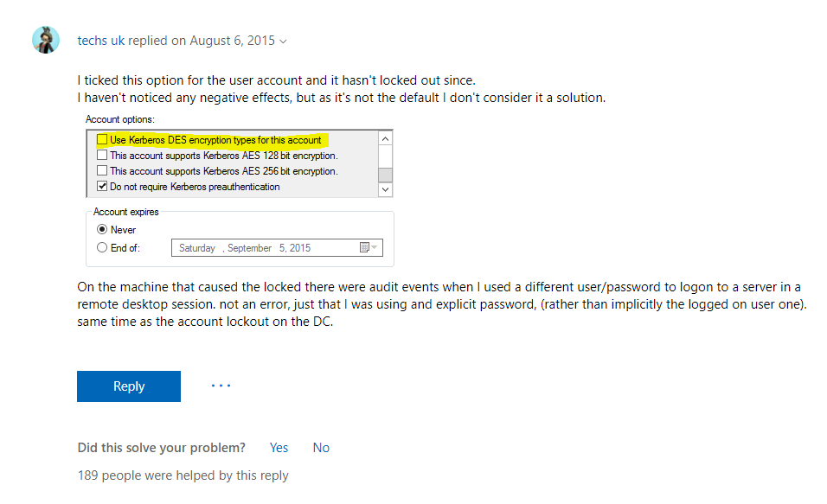Click scroll up arrow in Account options list
The height and width of the screenshot is (504, 827).
point(386,139)
